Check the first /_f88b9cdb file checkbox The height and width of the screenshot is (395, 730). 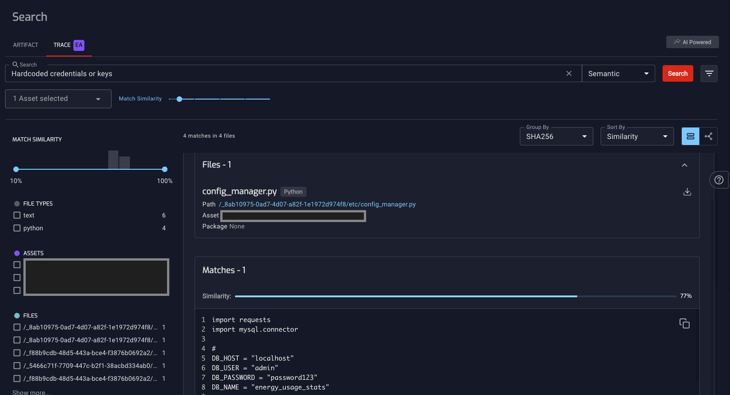point(17,353)
